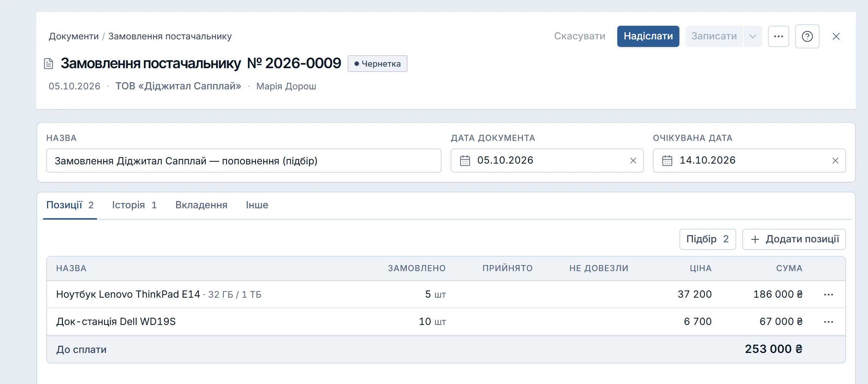This screenshot has width=868, height=384.
Task: Click price cell 6 700
Action: (x=698, y=322)
